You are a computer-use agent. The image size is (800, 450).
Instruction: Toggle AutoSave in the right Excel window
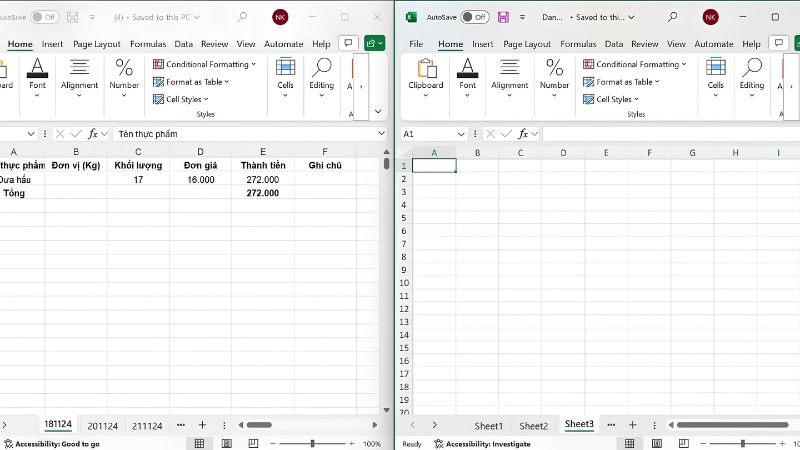474,17
